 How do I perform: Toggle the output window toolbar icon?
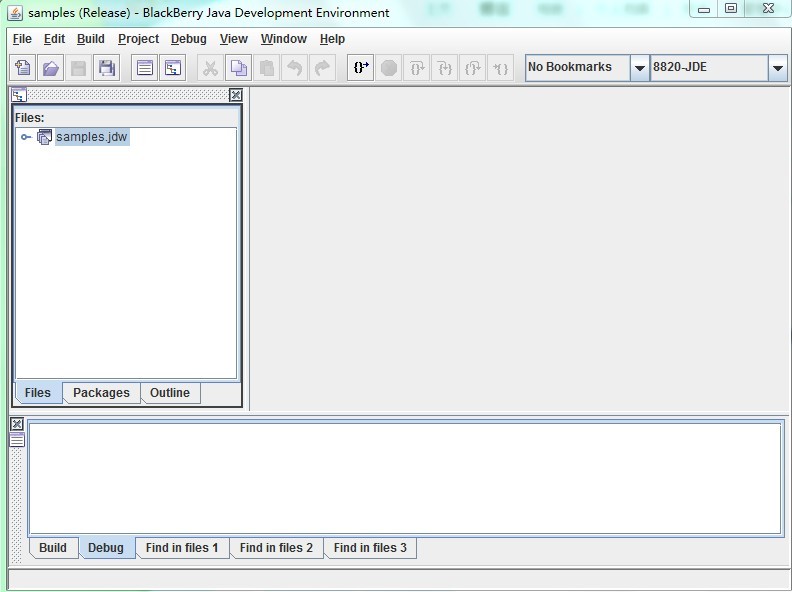pos(144,68)
